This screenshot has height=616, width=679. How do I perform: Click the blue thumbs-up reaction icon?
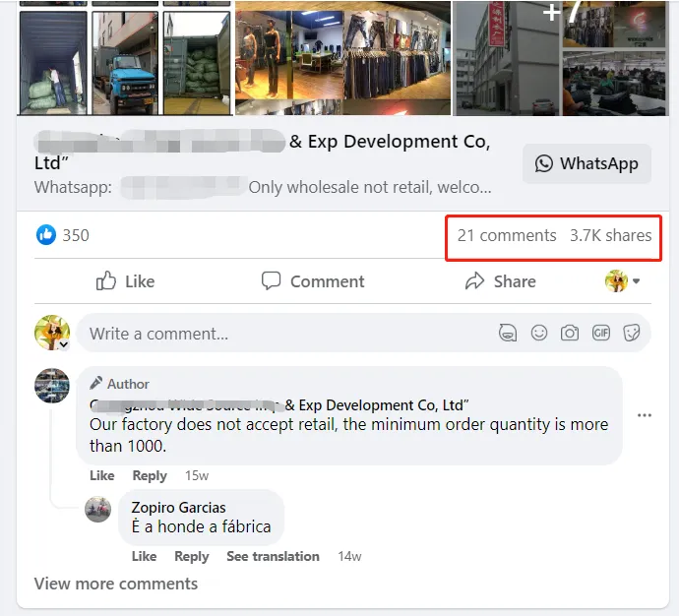pos(46,235)
